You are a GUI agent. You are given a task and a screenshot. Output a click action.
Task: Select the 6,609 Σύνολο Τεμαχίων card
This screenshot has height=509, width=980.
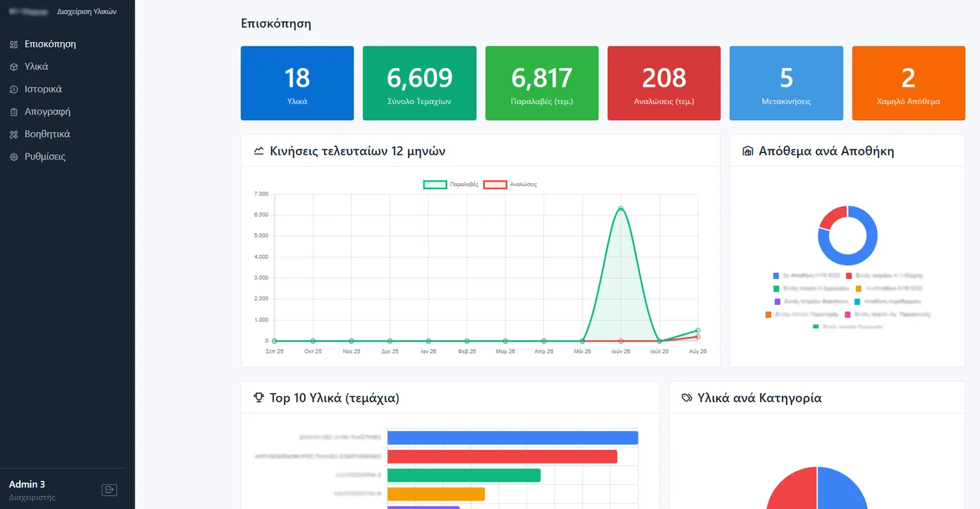420,83
